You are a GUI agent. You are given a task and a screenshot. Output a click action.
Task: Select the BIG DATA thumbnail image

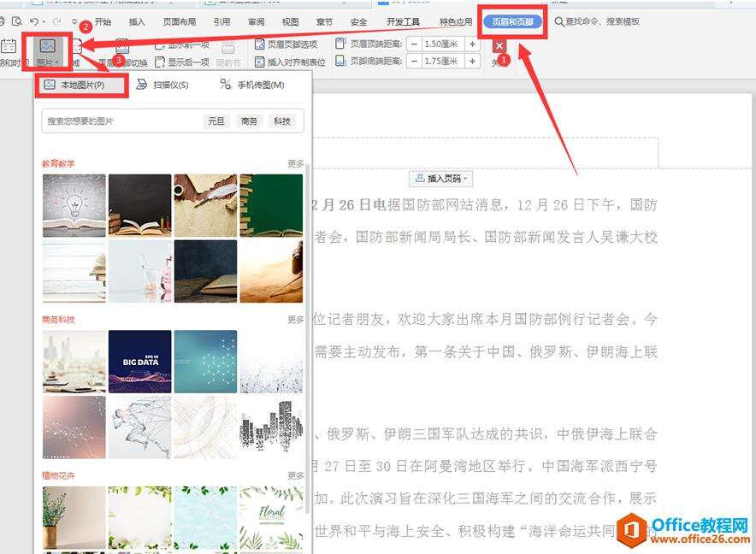[x=139, y=361]
